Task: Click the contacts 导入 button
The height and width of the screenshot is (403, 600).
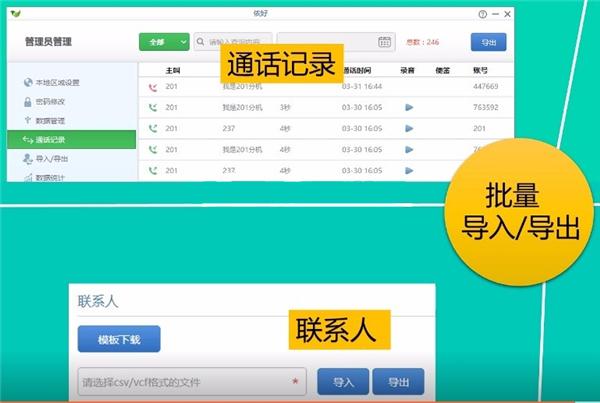Action: pyautogui.click(x=343, y=382)
